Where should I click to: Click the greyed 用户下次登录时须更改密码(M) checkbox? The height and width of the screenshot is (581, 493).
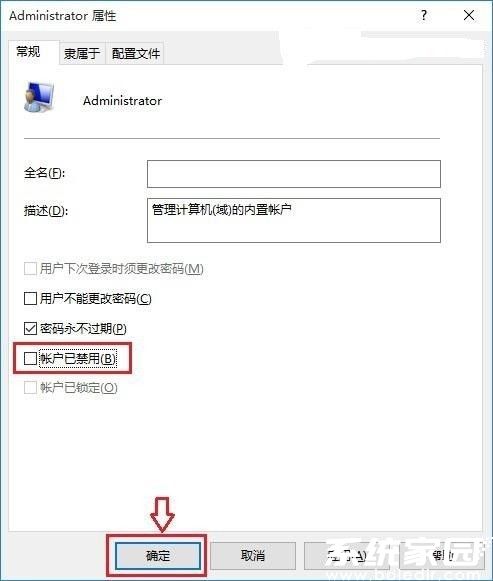tap(30, 269)
